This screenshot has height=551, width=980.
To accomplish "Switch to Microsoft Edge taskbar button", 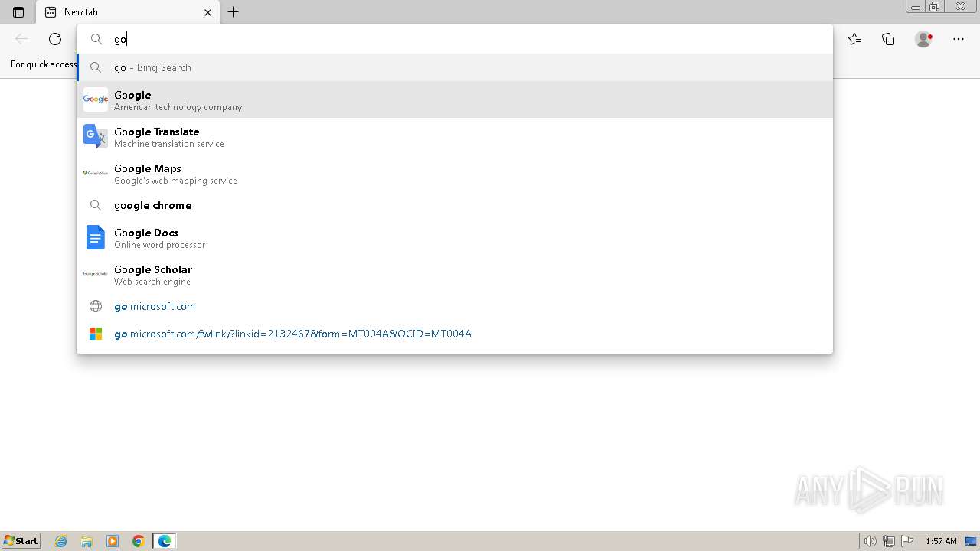I will (165, 541).
